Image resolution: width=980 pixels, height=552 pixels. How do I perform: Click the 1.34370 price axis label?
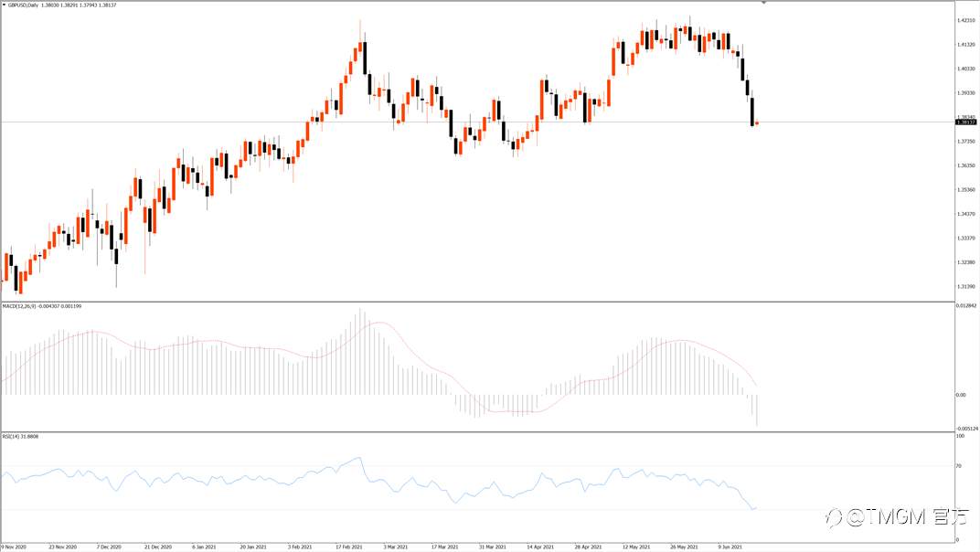(x=966, y=215)
